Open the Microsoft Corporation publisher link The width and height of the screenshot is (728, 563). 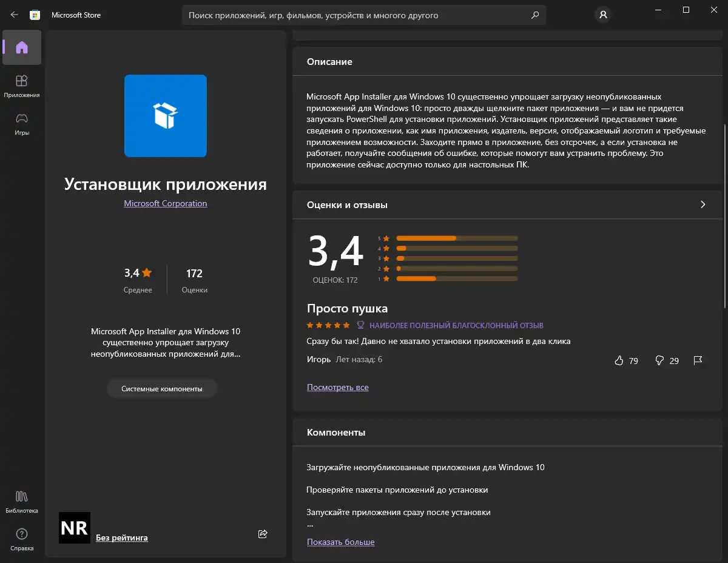(x=166, y=203)
